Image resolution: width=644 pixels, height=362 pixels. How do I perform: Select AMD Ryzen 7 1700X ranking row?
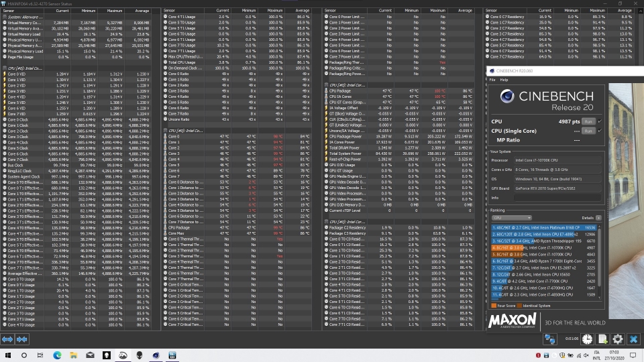click(543, 261)
